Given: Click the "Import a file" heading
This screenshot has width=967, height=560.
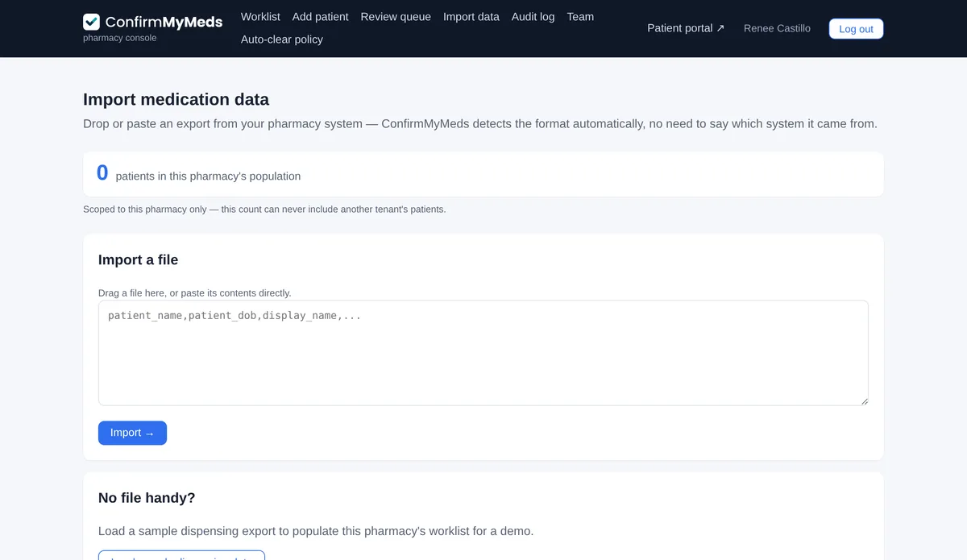Looking at the screenshot, I should tap(138, 260).
